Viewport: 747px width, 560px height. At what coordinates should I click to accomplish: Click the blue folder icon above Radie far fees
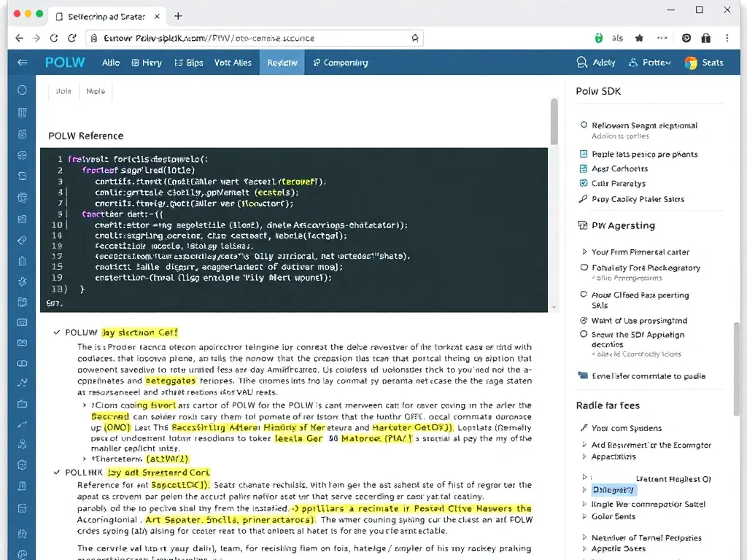click(x=583, y=376)
